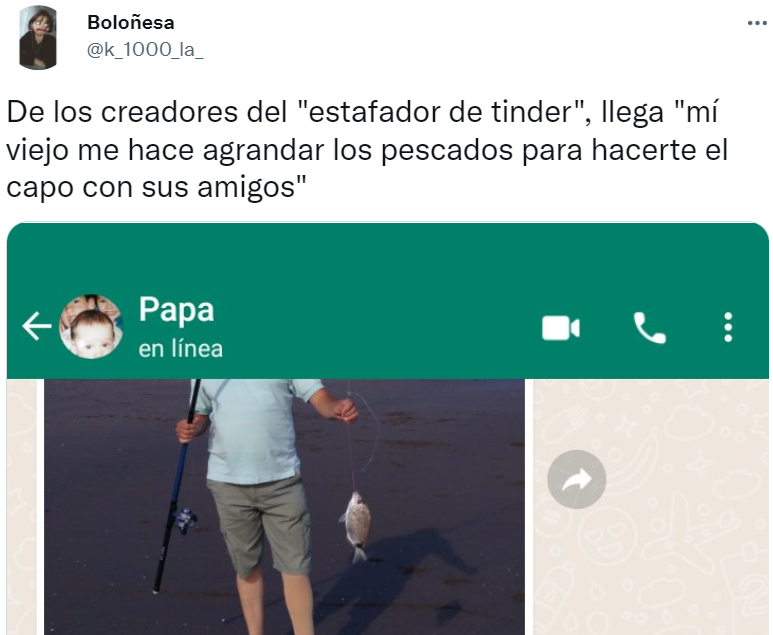Open the @k_1000_la_ handle link
The width and height of the screenshot is (773, 635).
pyautogui.click(x=145, y=49)
